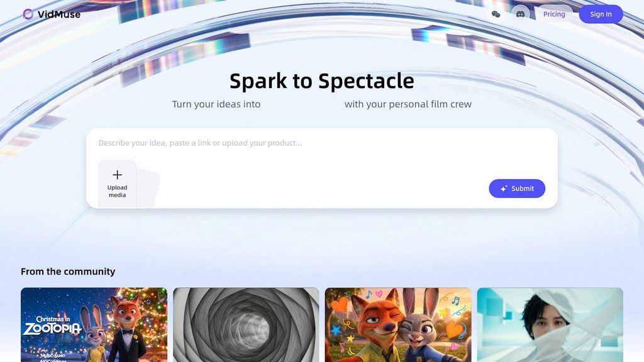This screenshot has height=362, width=644.
Task: Open the person with white veil video
Action: coord(550,325)
